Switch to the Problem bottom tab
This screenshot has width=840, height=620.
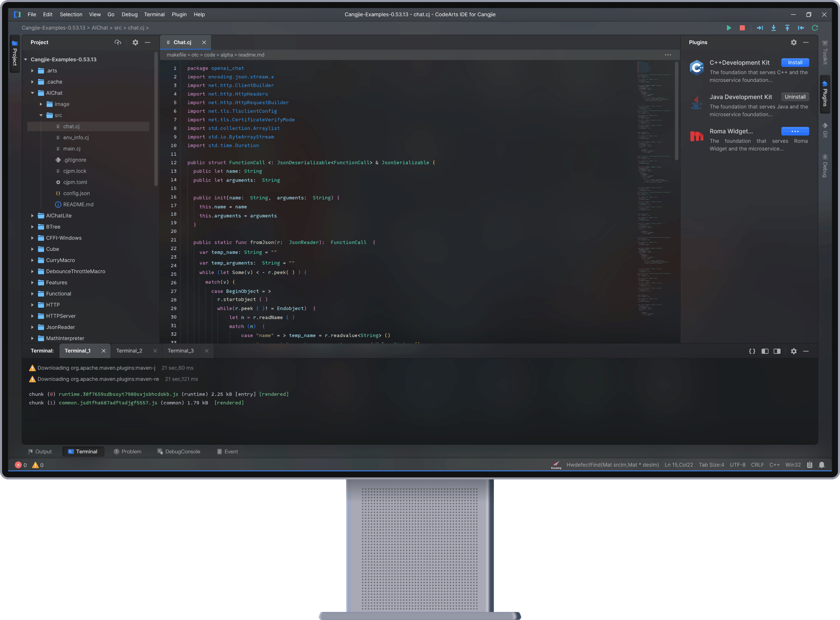pyautogui.click(x=127, y=452)
